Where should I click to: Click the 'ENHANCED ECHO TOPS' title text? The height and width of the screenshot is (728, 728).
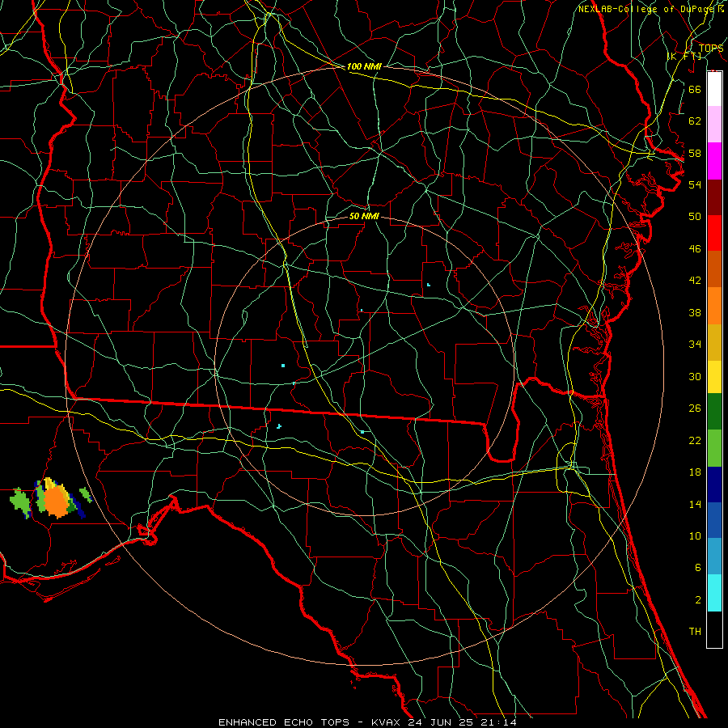pyautogui.click(x=284, y=722)
